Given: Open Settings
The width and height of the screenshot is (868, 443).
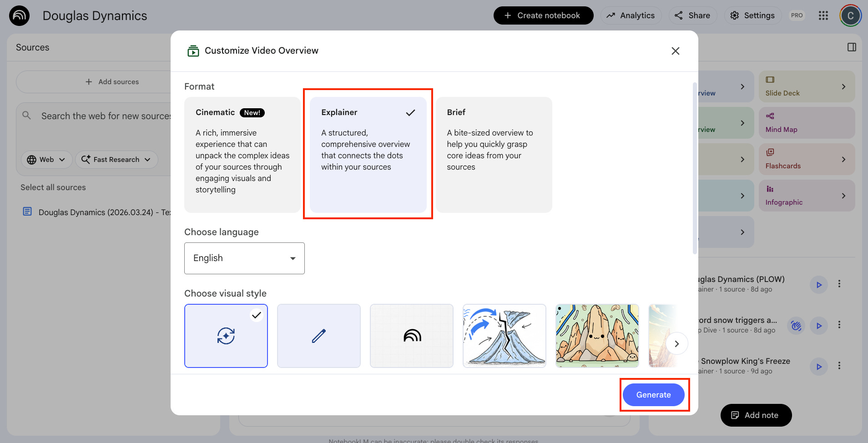Looking at the screenshot, I should pyautogui.click(x=752, y=15).
